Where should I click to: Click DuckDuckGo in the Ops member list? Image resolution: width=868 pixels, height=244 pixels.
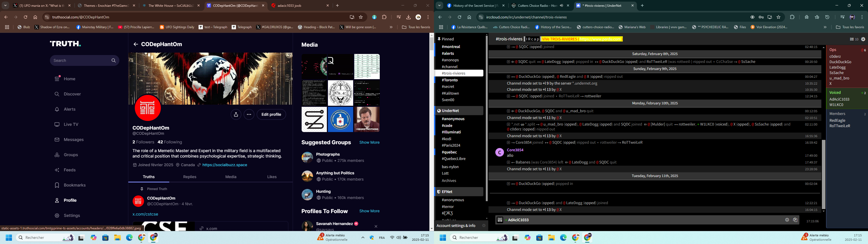840,62
